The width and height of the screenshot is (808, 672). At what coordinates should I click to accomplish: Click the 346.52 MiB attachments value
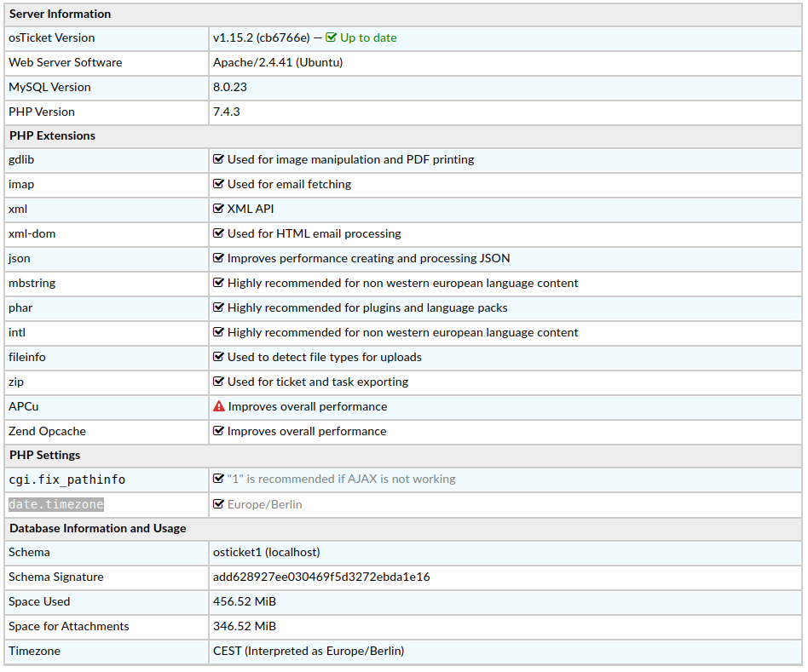coord(245,626)
